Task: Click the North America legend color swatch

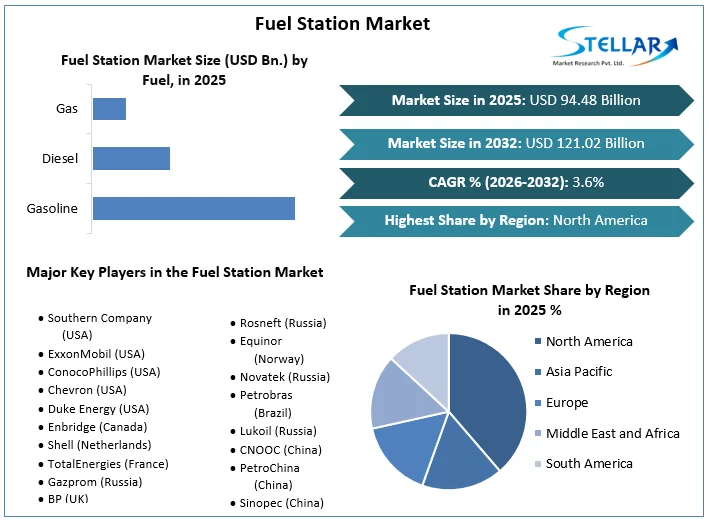Action: pyautogui.click(x=538, y=341)
